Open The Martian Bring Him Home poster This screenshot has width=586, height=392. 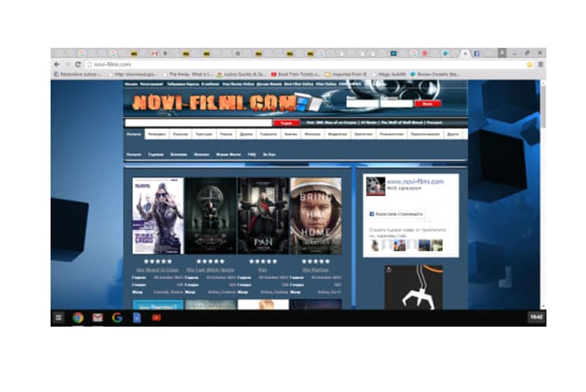[316, 216]
